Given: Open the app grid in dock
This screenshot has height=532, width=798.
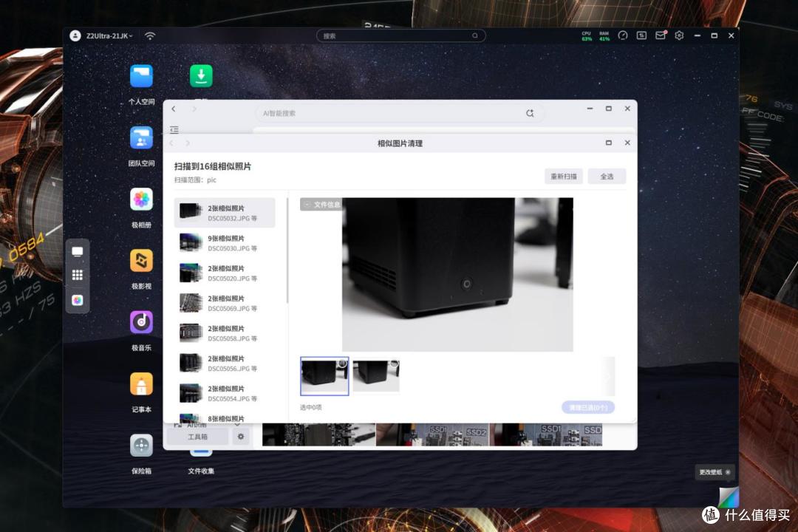Looking at the screenshot, I should [78, 276].
